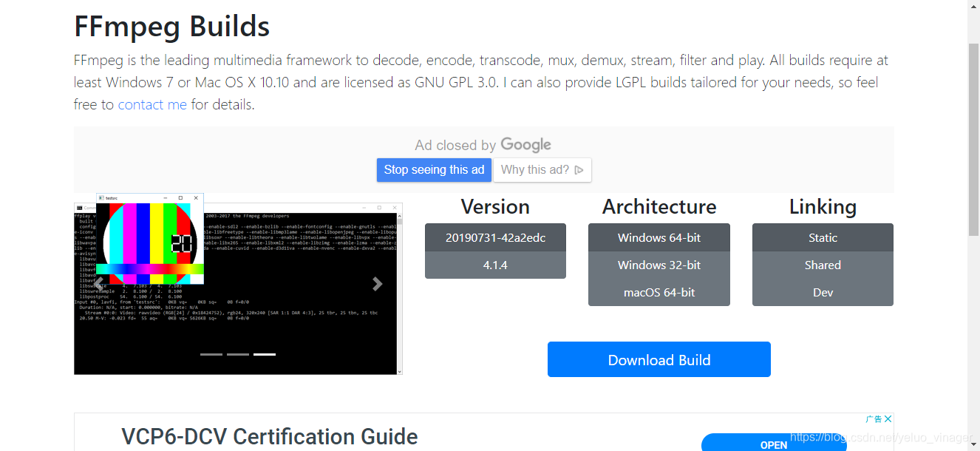The height and width of the screenshot is (451, 980).
Task: Click the OPEN button in bottom ad
Action: (x=774, y=444)
